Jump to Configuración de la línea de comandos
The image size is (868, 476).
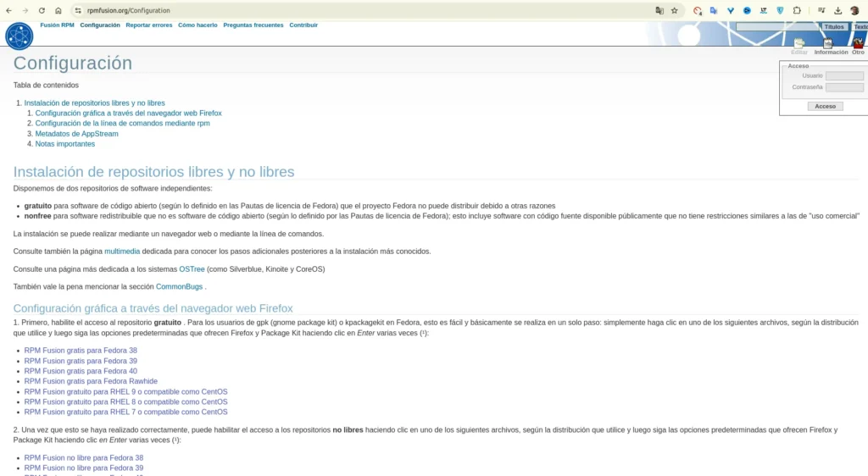click(122, 124)
